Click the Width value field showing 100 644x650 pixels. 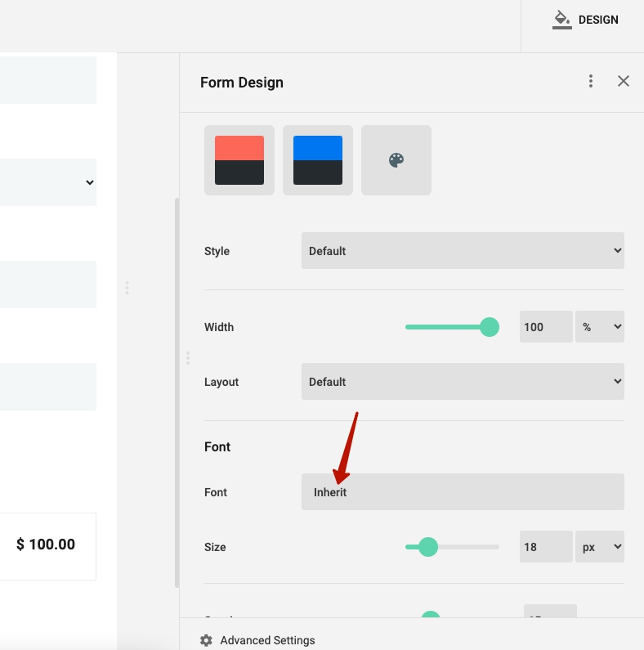point(546,327)
